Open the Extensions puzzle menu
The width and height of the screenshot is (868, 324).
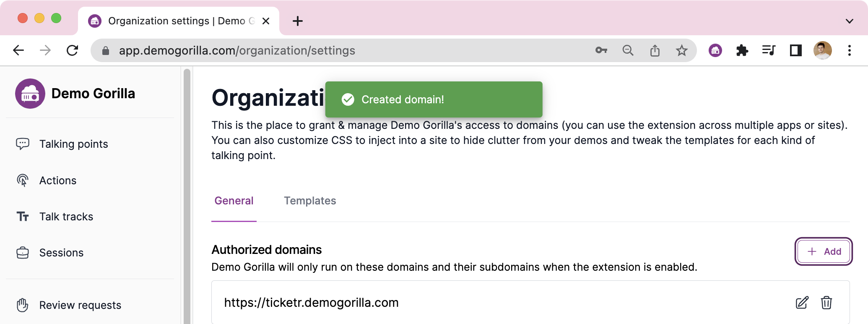(742, 50)
